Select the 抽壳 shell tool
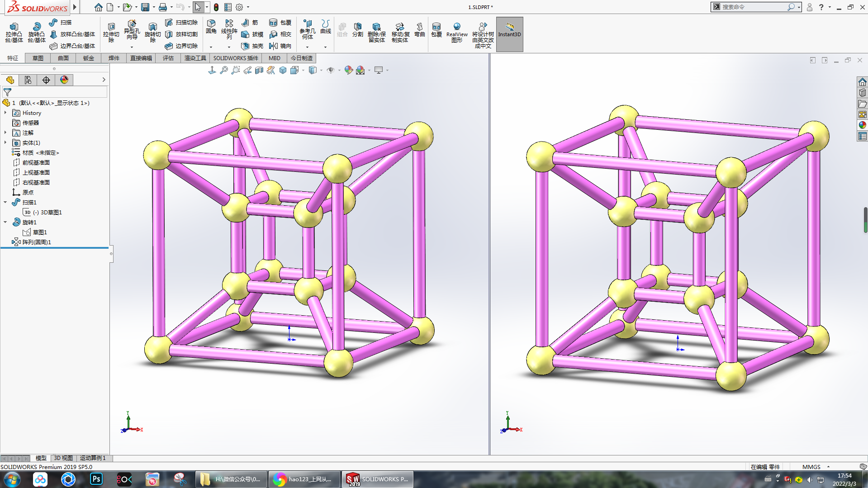The image size is (868, 488). (252, 46)
